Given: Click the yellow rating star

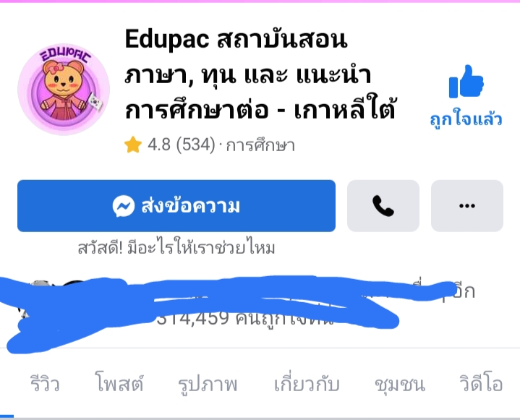Looking at the screenshot, I should click(133, 145).
